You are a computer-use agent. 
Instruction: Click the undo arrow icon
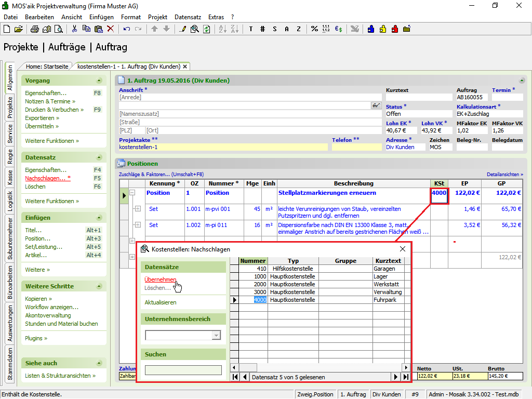pyautogui.click(x=127, y=29)
